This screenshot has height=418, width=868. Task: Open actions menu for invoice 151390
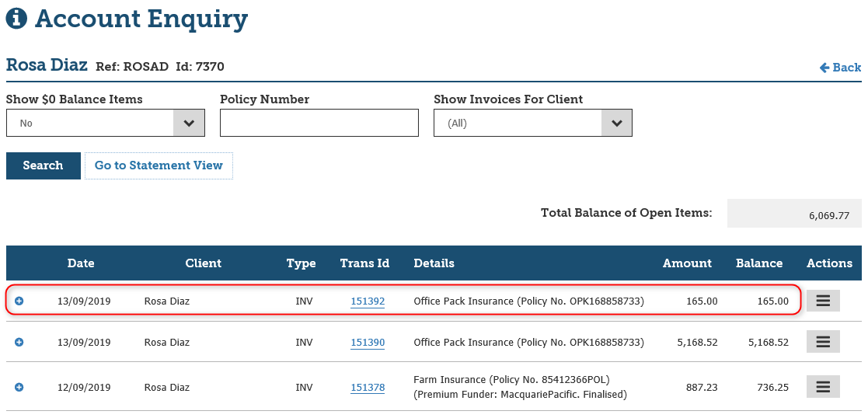coord(823,342)
